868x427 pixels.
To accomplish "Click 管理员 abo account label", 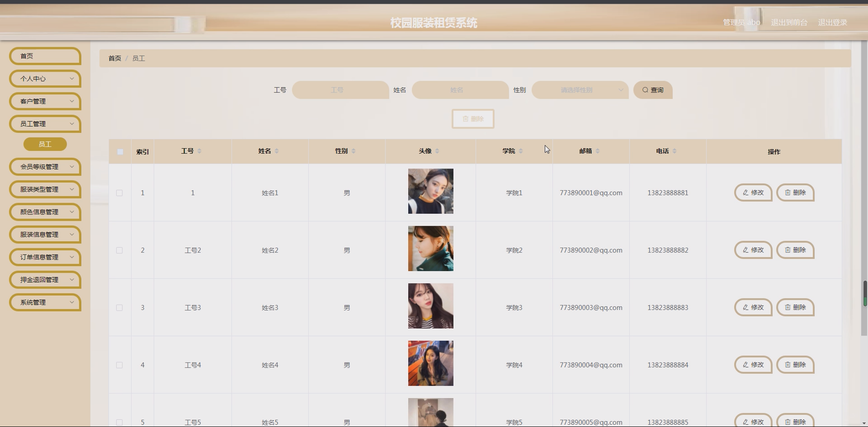I will [x=741, y=22].
